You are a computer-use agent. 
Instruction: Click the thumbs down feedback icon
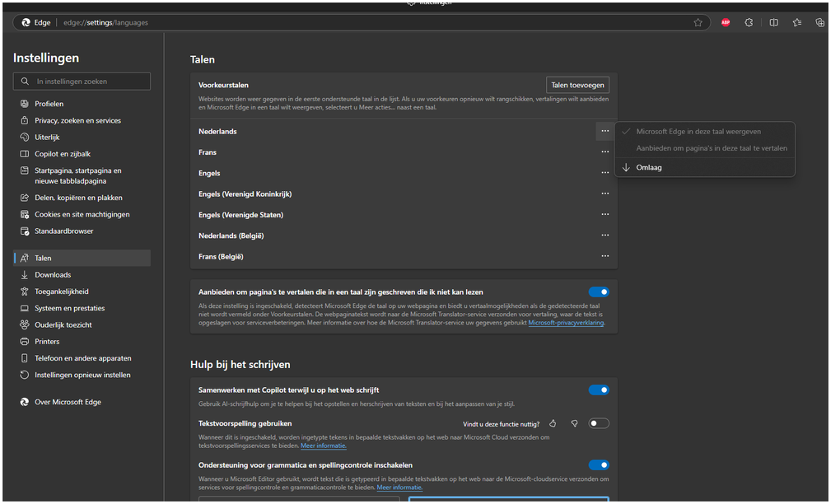(x=574, y=423)
